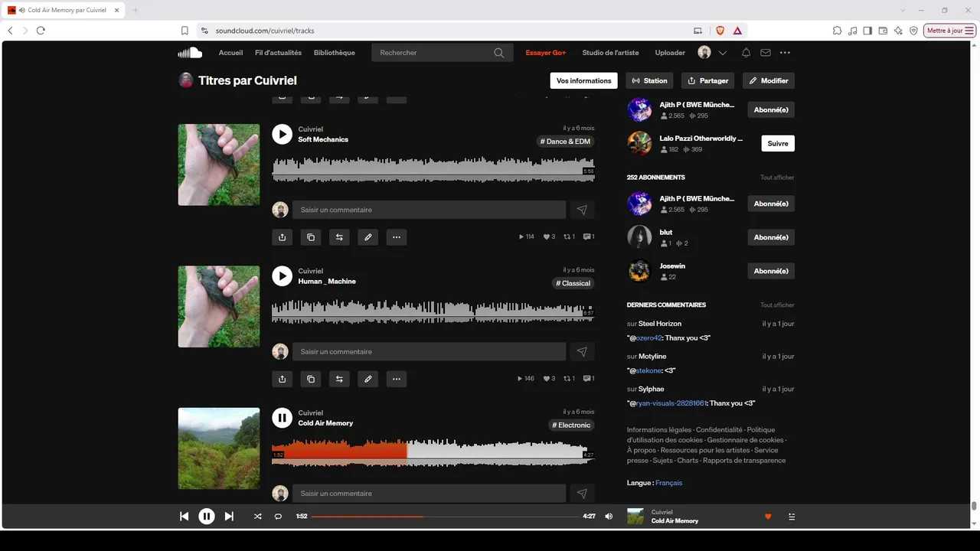Click the comment field under Soft Mechanics
The width and height of the screenshot is (980, 551).
click(429, 210)
